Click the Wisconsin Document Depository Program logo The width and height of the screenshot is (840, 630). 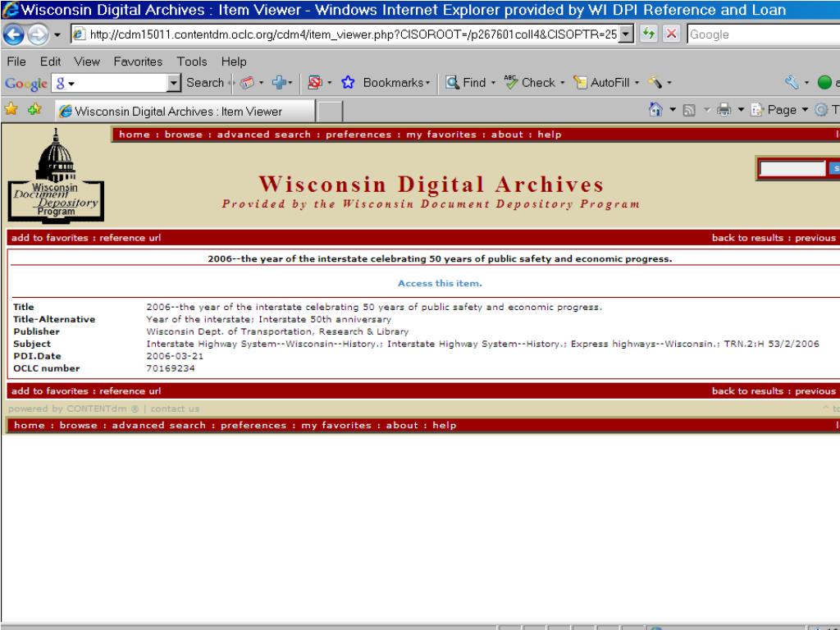coord(56,176)
